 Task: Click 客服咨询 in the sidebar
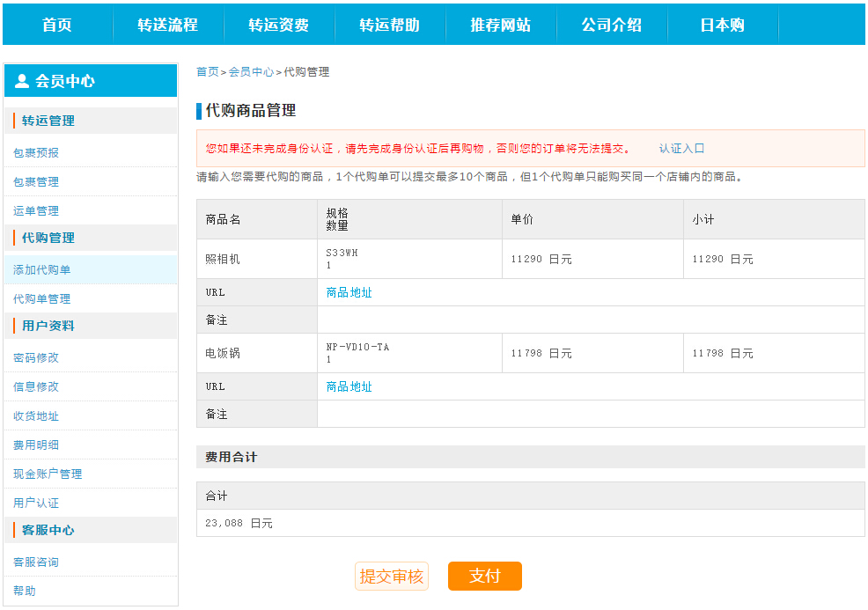[36, 562]
